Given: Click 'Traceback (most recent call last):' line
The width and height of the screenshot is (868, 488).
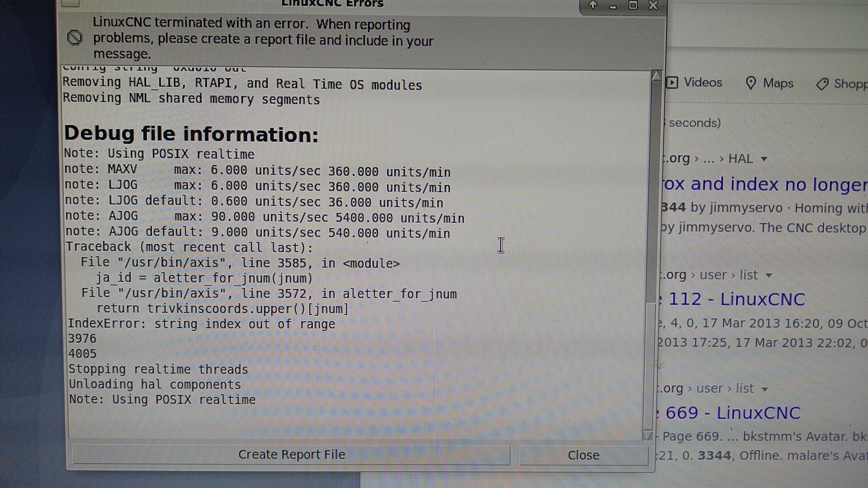Looking at the screenshot, I should (189, 247).
